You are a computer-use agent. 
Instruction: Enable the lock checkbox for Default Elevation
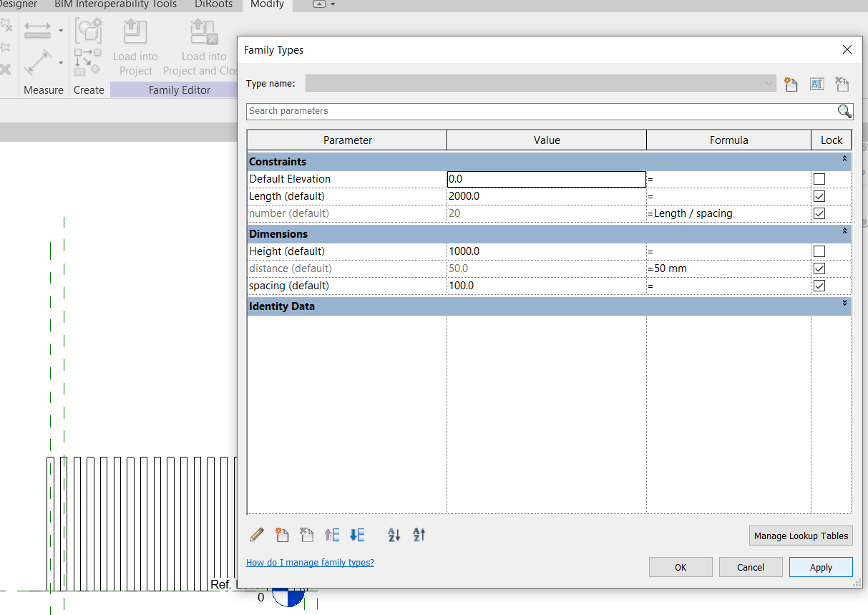click(x=819, y=179)
